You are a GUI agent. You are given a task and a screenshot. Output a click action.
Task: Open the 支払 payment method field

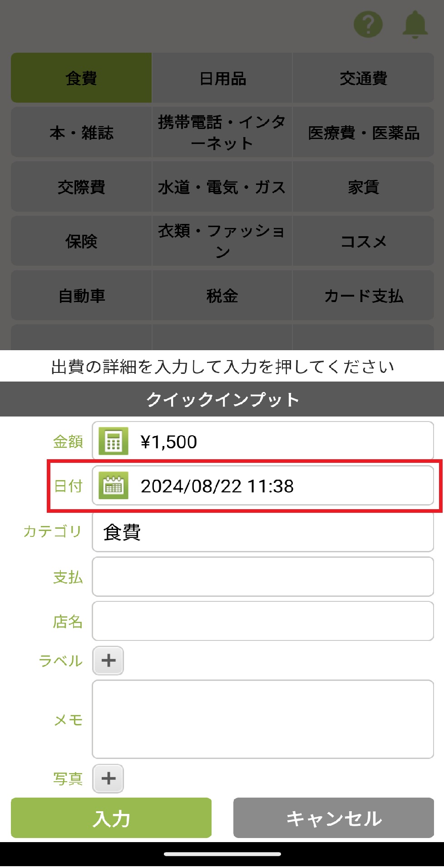tap(262, 577)
